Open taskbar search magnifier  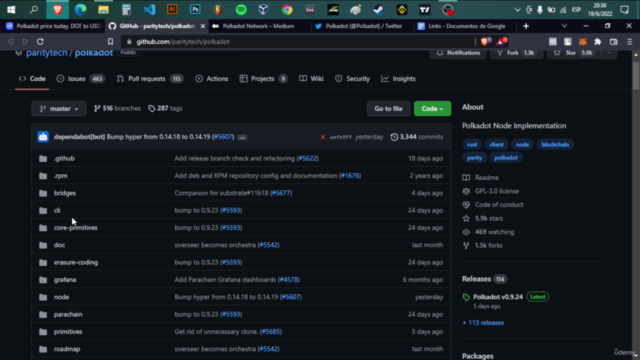pyautogui.click(x=34, y=9)
